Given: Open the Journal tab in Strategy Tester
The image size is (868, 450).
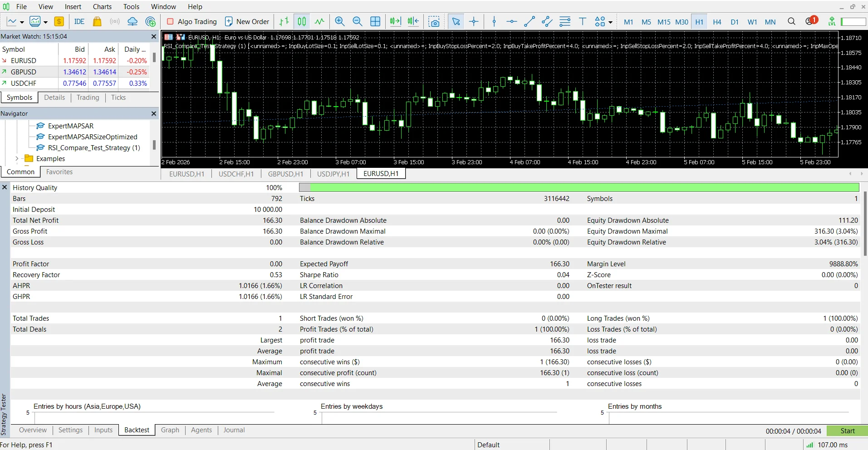Looking at the screenshot, I should [234, 430].
